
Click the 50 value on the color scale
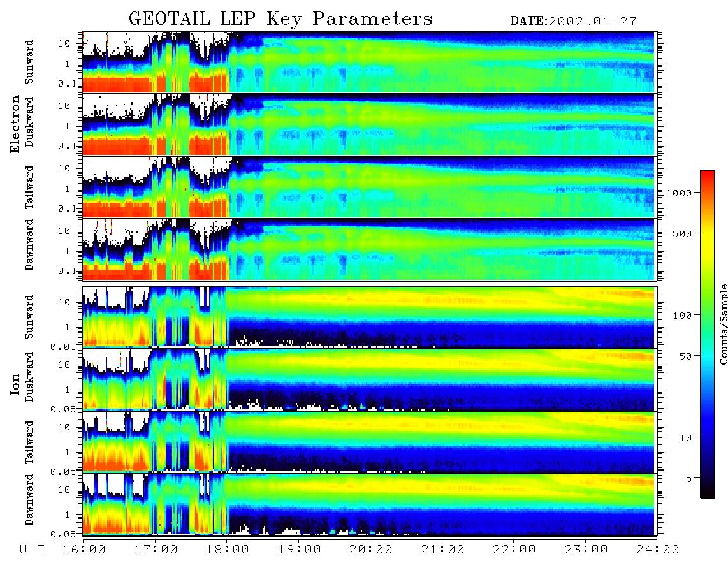point(685,356)
